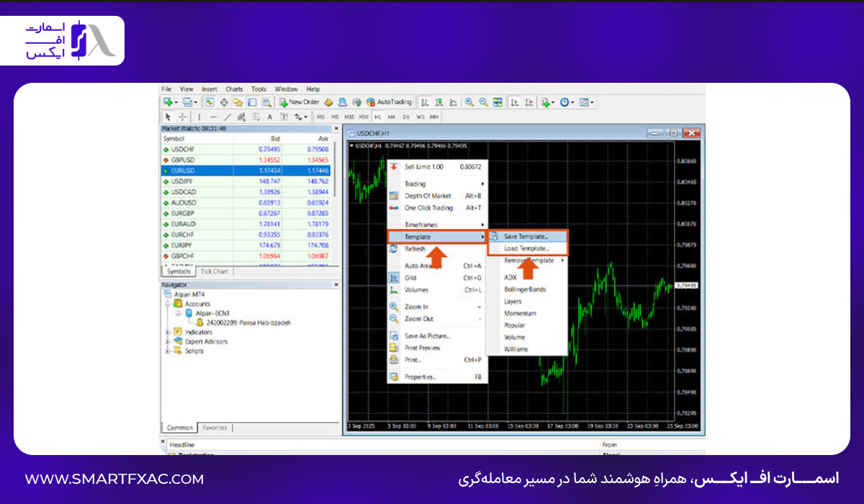The image size is (864, 504).
Task: Open the templates dropdown in toolbar
Action: [586, 102]
